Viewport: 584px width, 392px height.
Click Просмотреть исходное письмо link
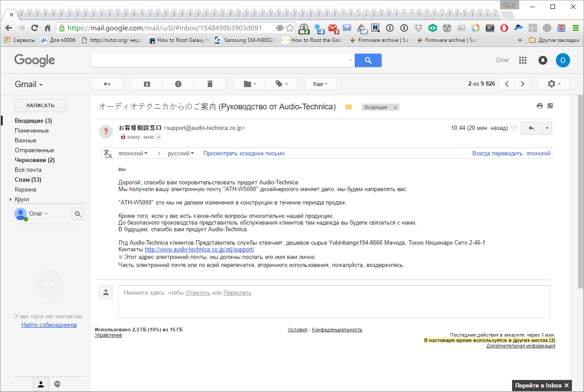(244, 153)
